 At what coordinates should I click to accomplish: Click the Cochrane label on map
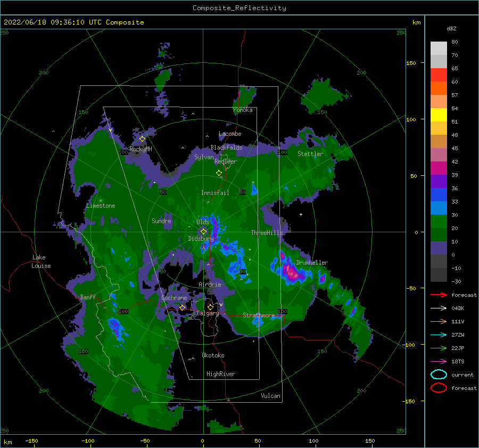pyautogui.click(x=174, y=298)
